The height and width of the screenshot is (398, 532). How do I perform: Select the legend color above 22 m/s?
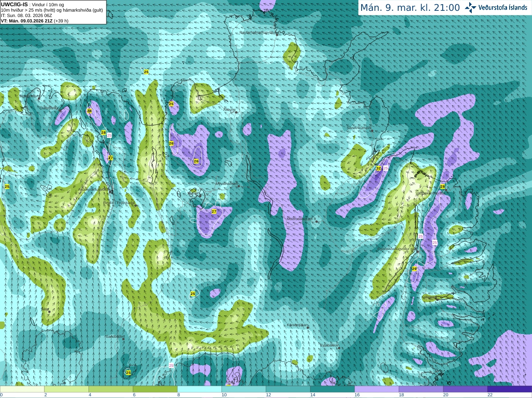click(510, 389)
